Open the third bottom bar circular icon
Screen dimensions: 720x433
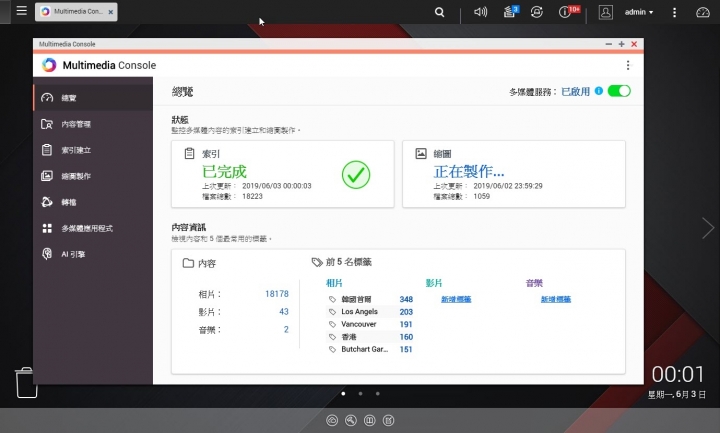[x=370, y=420]
